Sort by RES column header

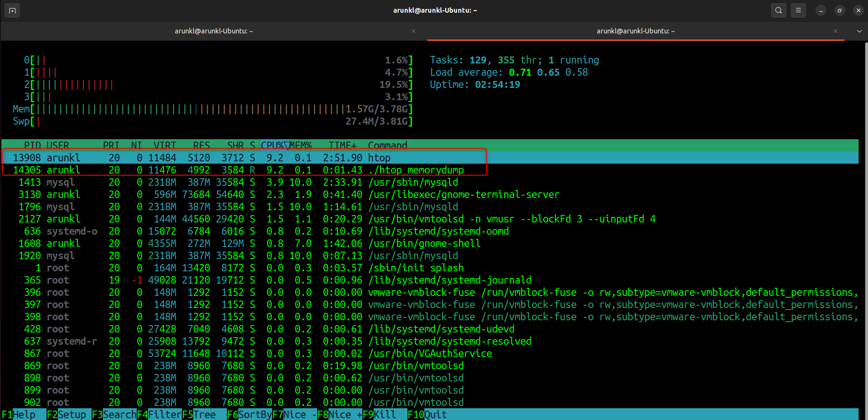202,145
